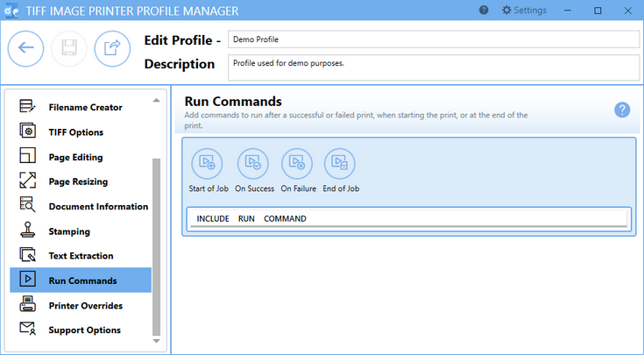This screenshot has width=644, height=355.
Task: Open Run Commands help question icon
Action: point(622,110)
